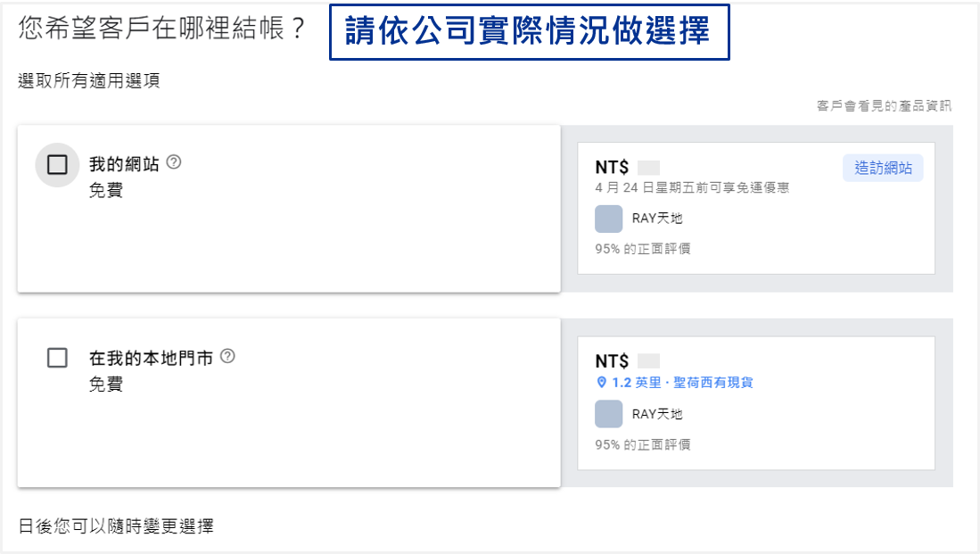Click RAY天地 store avatar in local store preview

point(609,414)
